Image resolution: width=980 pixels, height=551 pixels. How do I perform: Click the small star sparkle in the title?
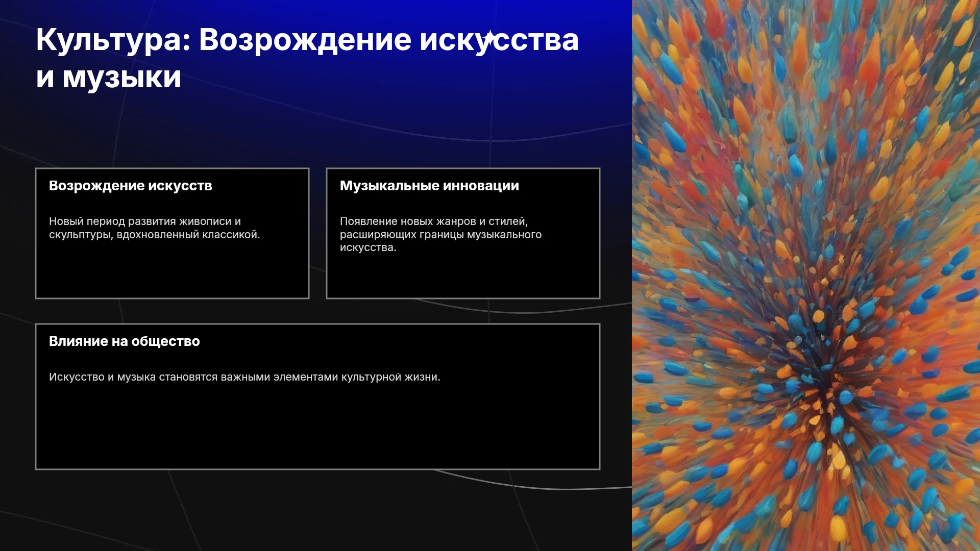(x=489, y=38)
